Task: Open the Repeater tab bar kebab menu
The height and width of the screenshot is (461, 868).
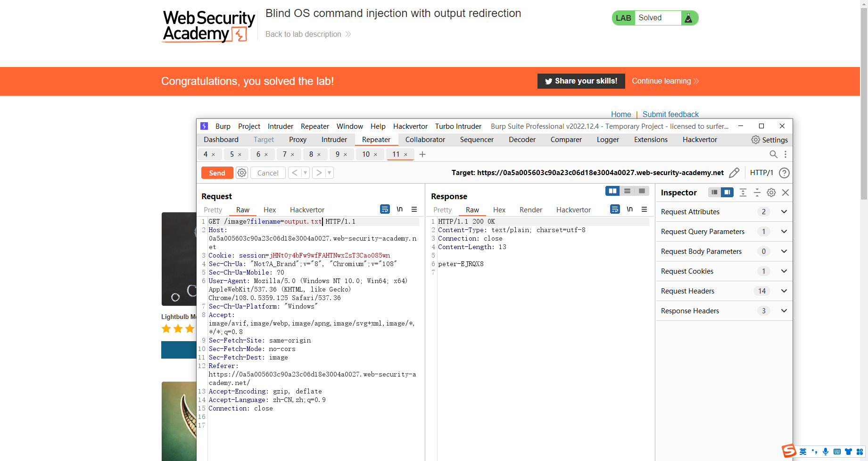Action: click(785, 154)
